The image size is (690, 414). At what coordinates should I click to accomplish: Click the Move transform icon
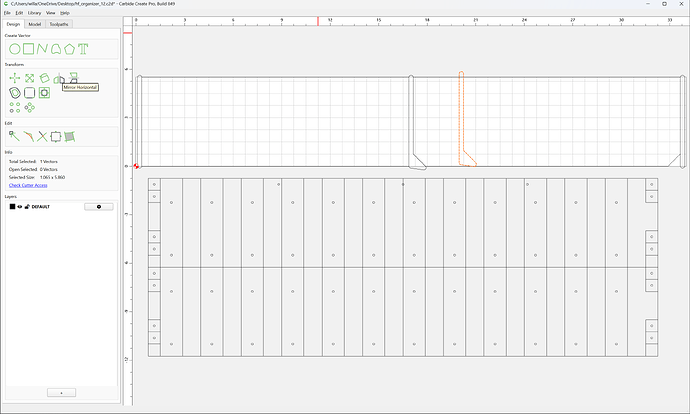[x=15, y=78]
